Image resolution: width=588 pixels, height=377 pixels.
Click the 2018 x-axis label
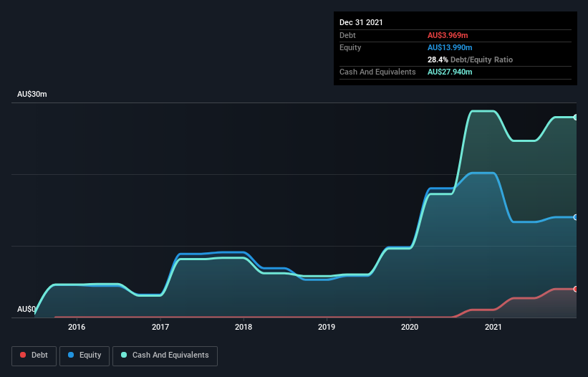(x=244, y=327)
